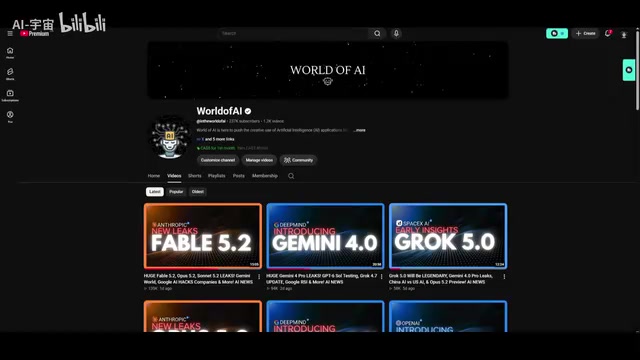This screenshot has width=640, height=360.
Task: Open options menu for Fable 5.2 video
Action: (x=259, y=276)
